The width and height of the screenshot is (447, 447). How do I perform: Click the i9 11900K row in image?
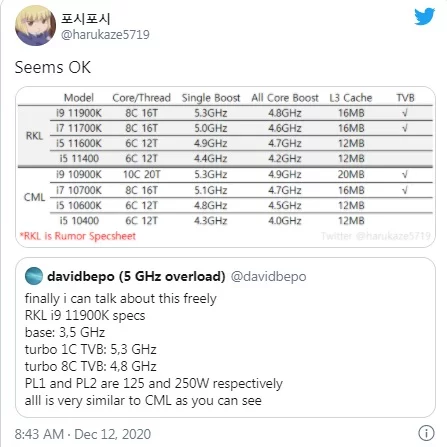point(242,113)
